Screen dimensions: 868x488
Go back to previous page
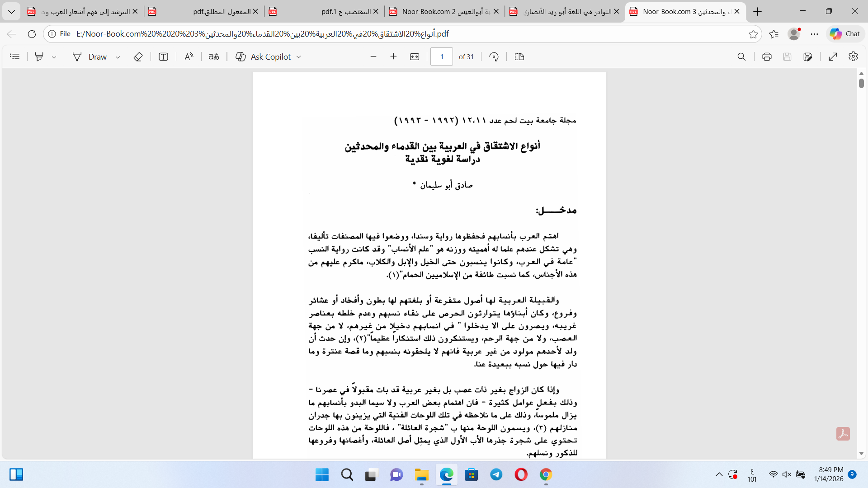point(12,34)
